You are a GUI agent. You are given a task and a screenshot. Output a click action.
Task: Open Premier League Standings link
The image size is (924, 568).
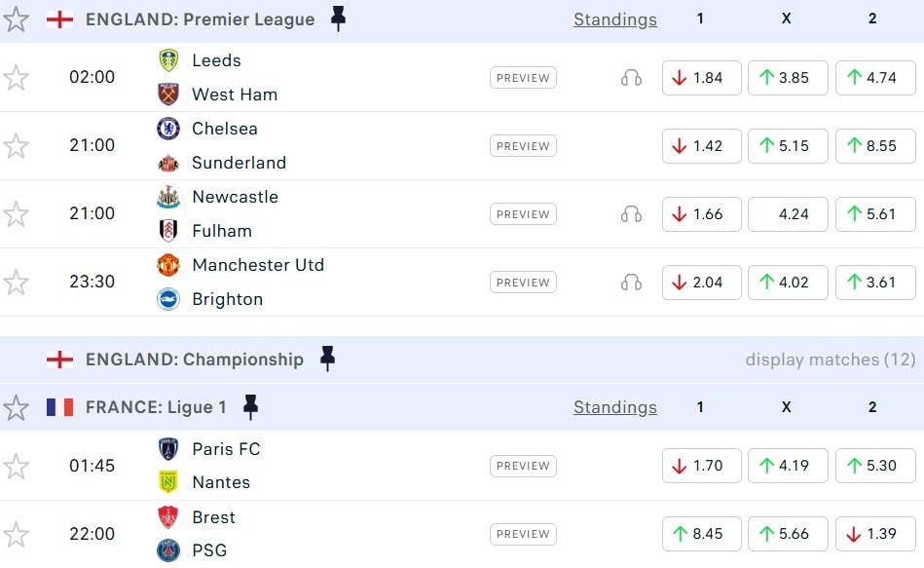(614, 19)
